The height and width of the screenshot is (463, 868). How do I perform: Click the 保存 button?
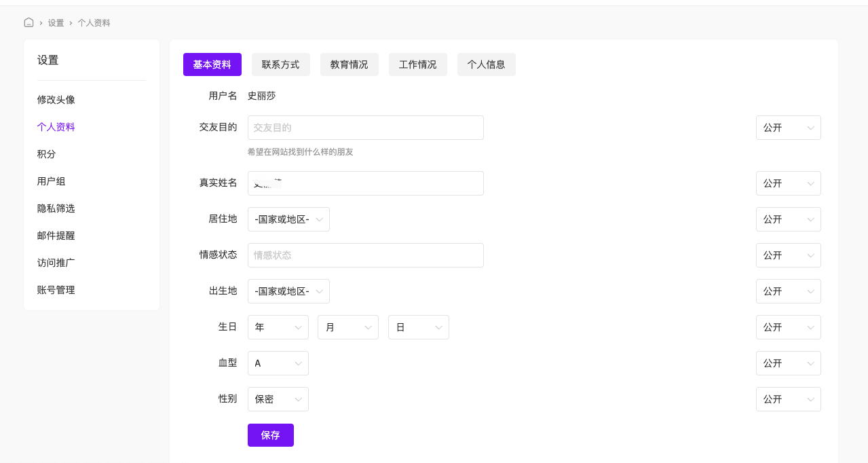(x=270, y=435)
